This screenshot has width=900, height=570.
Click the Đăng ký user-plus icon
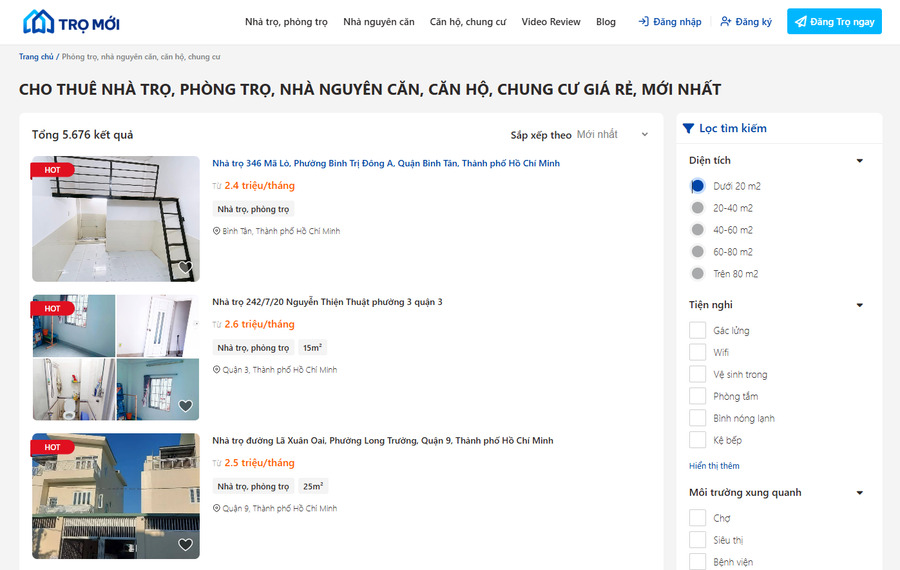726,22
